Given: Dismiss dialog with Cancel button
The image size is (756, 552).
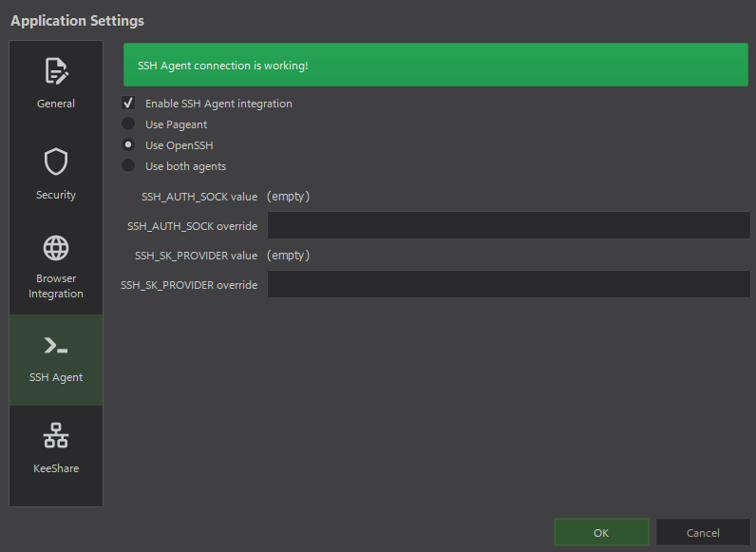Looking at the screenshot, I should click(x=703, y=532).
